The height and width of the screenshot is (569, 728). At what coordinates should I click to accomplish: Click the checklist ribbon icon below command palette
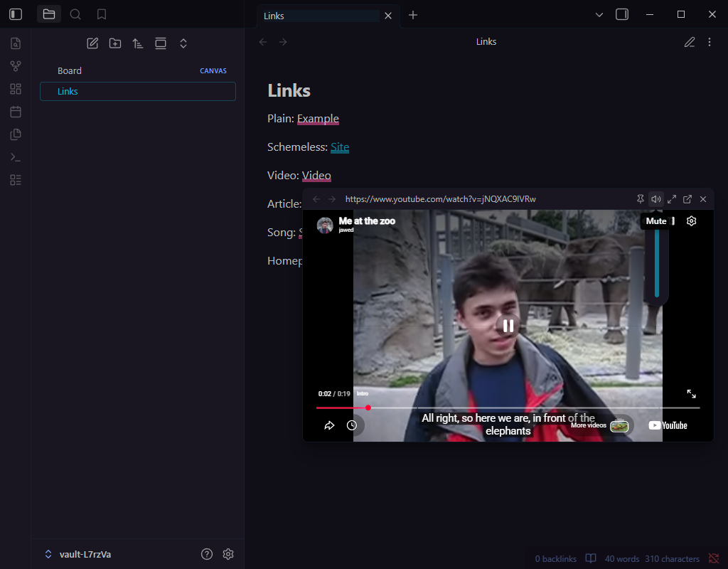tap(16, 180)
